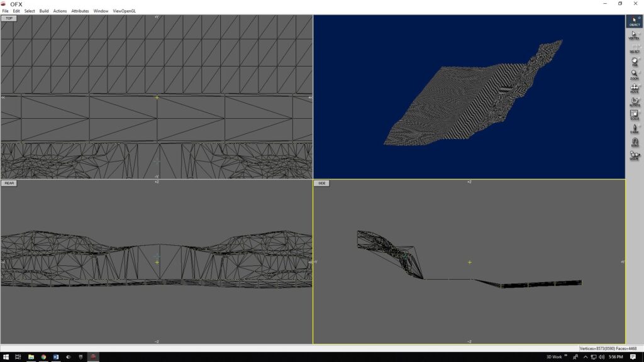Open the ViewOpenGL menu
Image resolution: width=644 pixels, height=362 pixels.
(124, 11)
